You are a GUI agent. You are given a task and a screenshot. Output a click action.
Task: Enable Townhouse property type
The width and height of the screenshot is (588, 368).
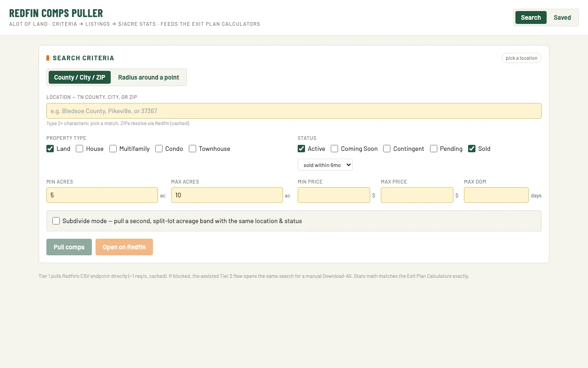click(192, 149)
